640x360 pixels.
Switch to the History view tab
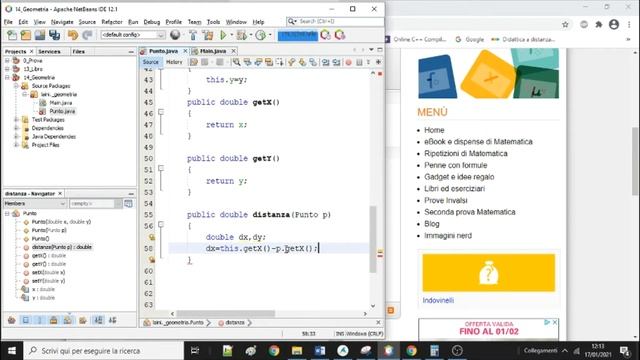[x=174, y=62]
